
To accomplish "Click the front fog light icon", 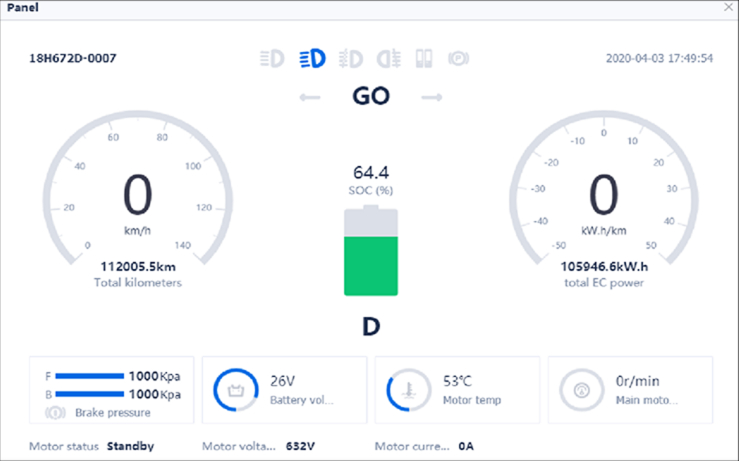I will (350, 58).
